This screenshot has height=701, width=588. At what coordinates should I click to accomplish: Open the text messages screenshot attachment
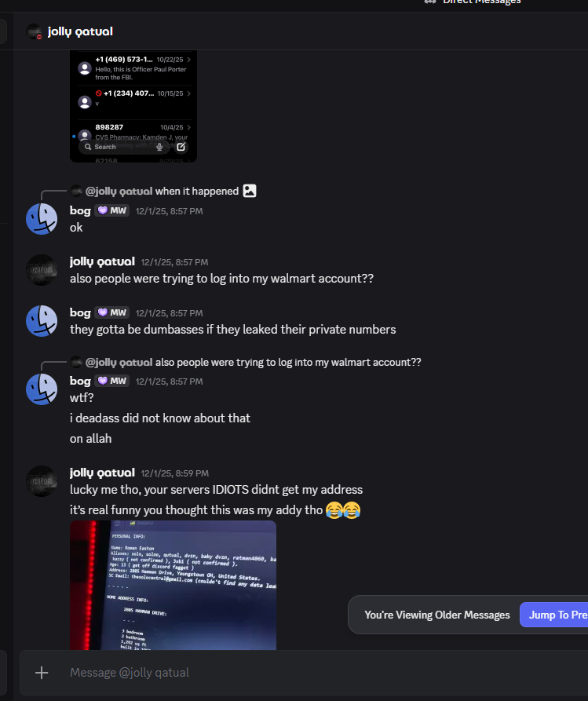point(133,106)
